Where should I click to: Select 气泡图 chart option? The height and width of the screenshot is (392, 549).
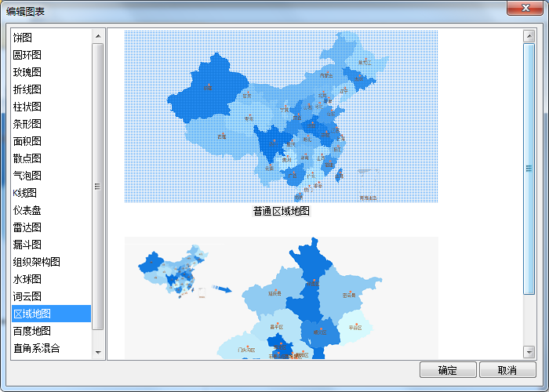click(27, 176)
